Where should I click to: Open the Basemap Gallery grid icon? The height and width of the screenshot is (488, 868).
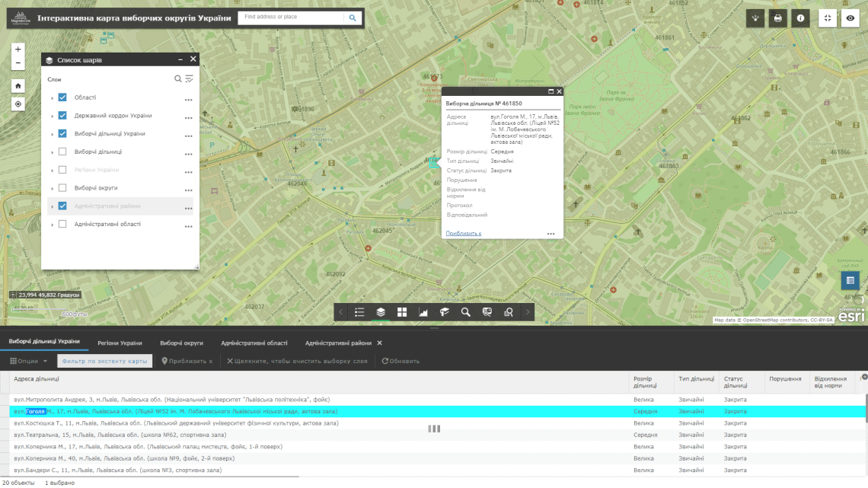pyautogui.click(x=402, y=311)
